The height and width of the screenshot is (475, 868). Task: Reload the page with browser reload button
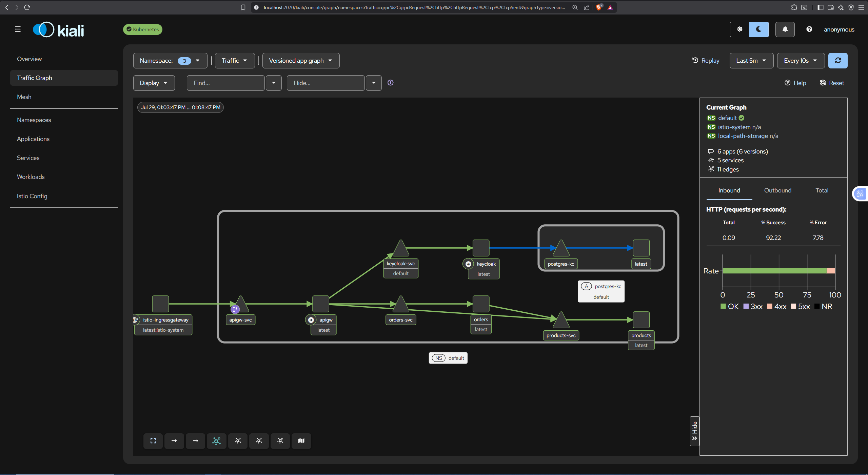tap(27, 7)
